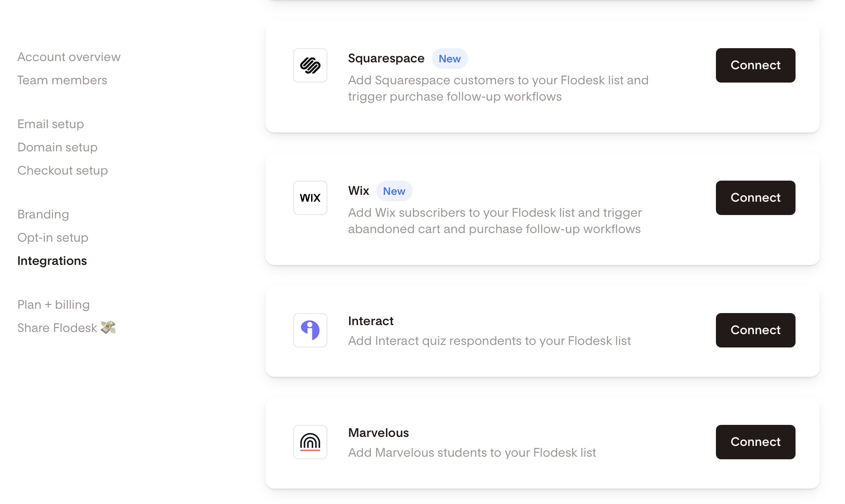The height and width of the screenshot is (504, 845).
Task: Connect the Marvelous integration
Action: (x=756, y=442)
